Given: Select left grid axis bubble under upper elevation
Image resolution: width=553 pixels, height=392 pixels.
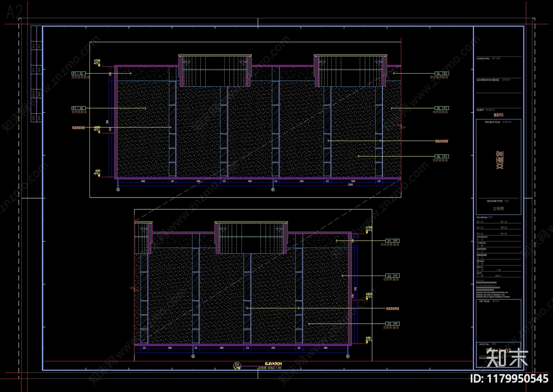Looking at the screenshot, I should coord(118,190).
